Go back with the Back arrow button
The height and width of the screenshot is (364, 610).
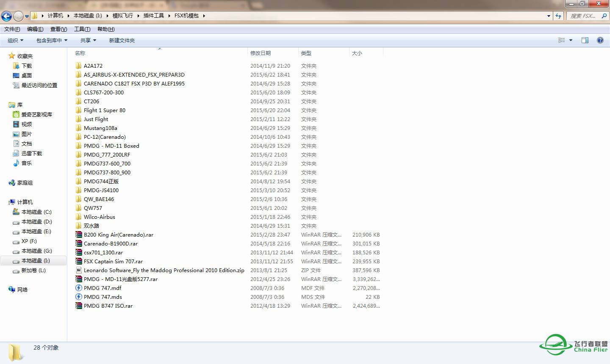[x=6, y=16]
